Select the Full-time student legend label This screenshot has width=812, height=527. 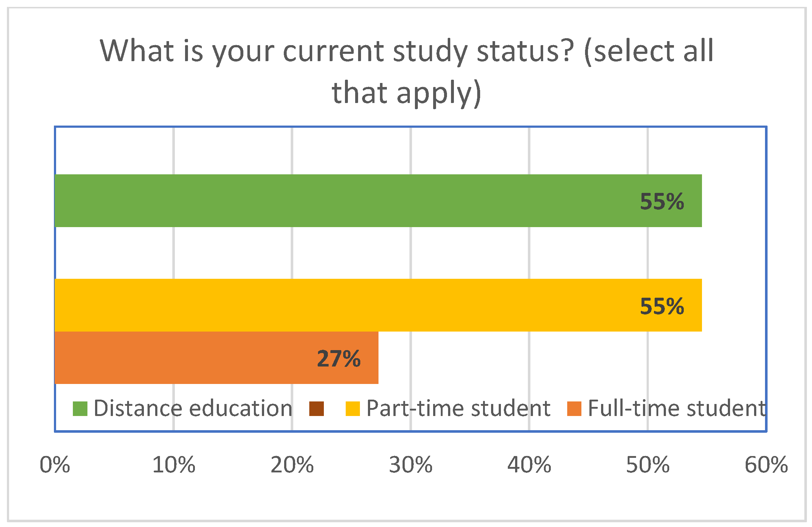[x=677, y=408]
